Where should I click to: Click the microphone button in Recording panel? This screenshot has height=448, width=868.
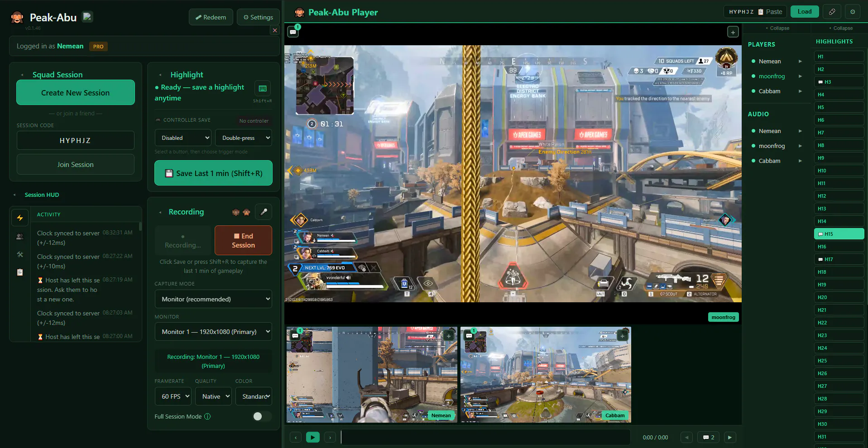(264, 212)
